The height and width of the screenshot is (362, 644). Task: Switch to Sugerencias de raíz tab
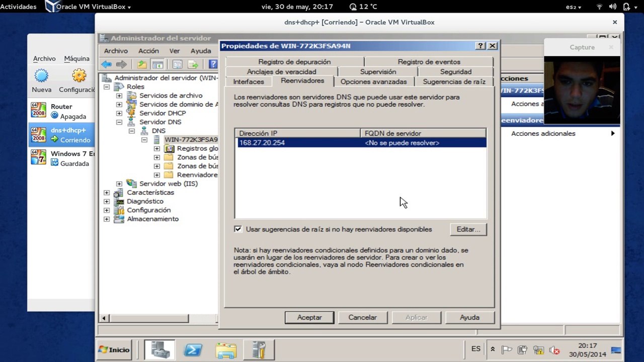(454, 81)
